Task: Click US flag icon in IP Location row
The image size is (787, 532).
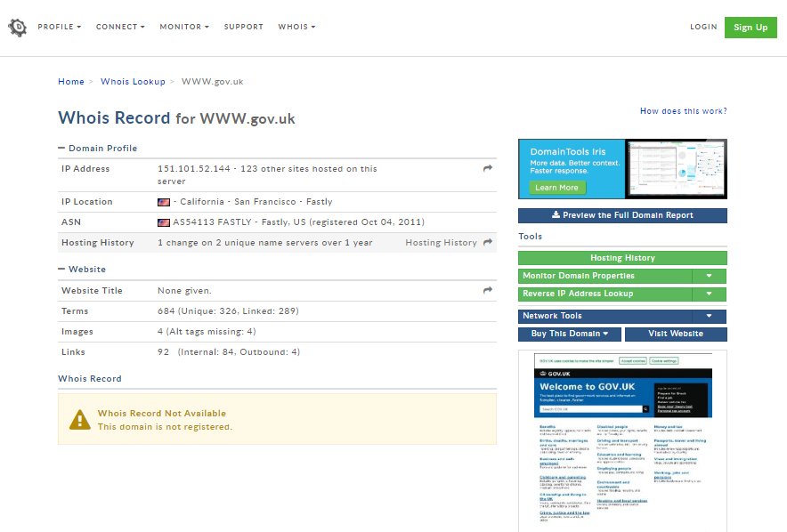Action: coord(164,202)
